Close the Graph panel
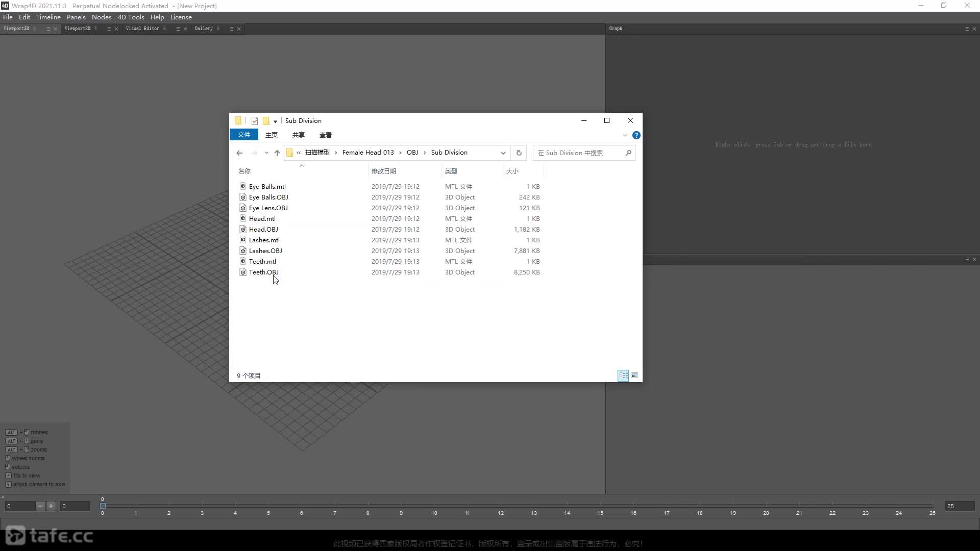Screen dimensions: 980x551 click(x=974, y=29)
